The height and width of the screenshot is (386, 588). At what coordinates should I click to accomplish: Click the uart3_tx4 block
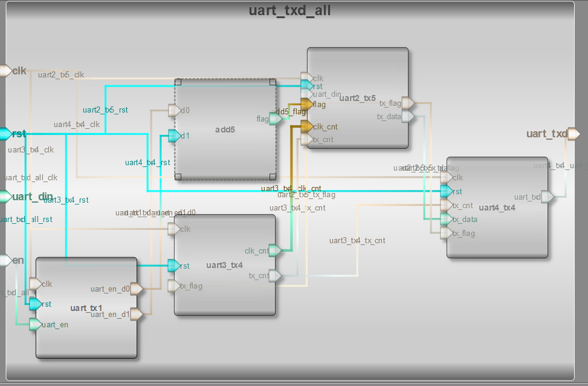(x=224, y=264)
